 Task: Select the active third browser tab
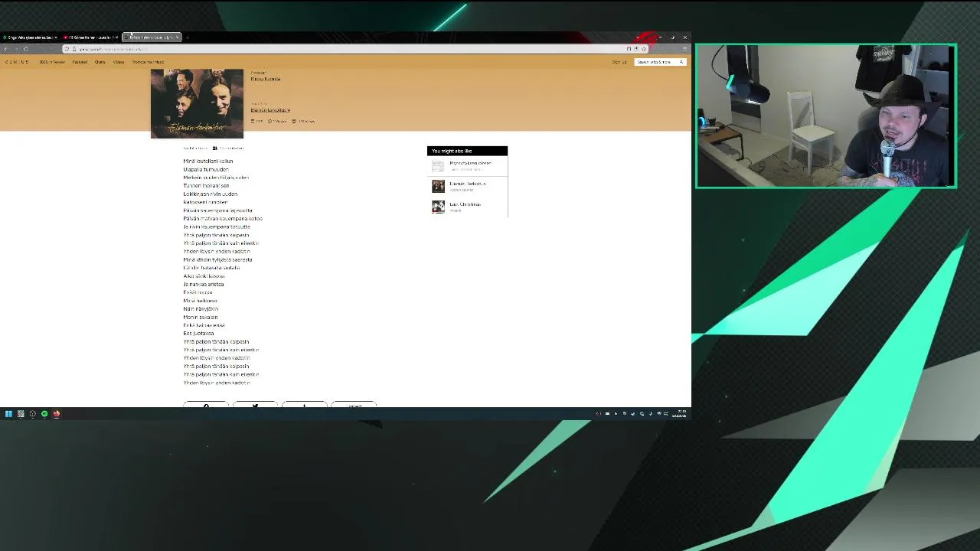coord(151,37)
